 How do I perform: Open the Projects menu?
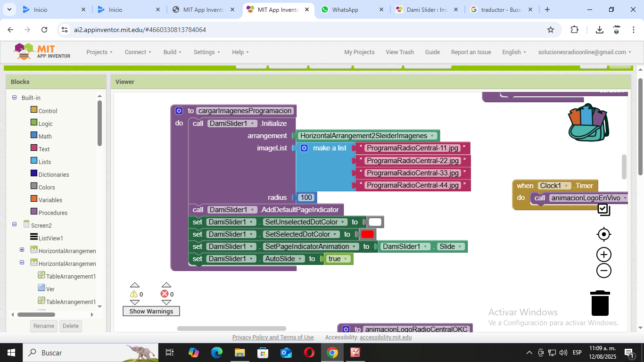pyautogui.click(x=99, y=52)
